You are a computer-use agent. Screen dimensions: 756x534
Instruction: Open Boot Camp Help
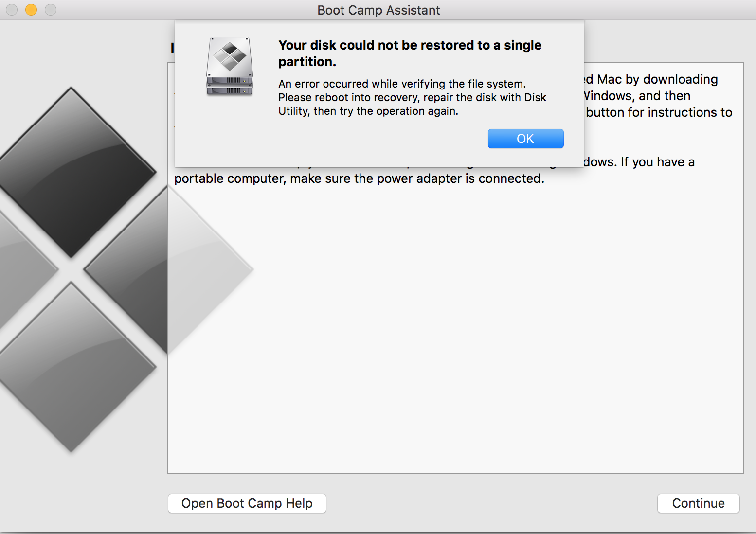[247, 503]
